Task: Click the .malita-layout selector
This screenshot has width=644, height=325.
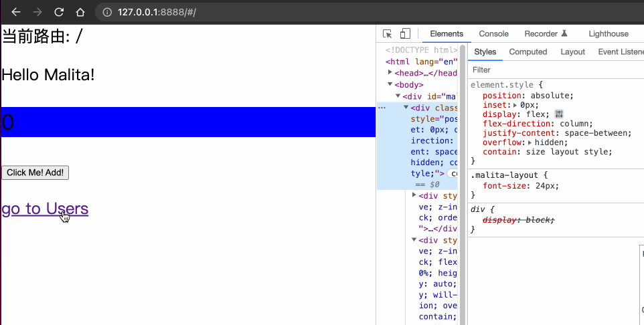Action: click(504, 175)
